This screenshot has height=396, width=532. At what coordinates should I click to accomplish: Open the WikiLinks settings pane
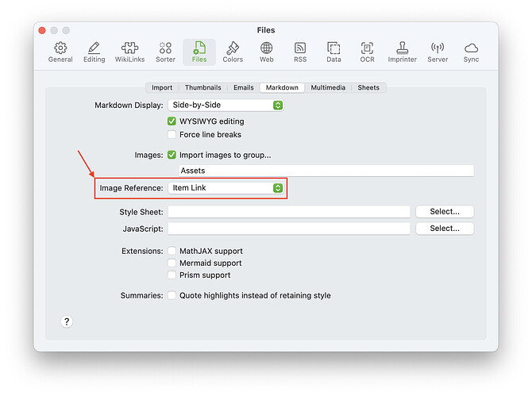point(129,52)
